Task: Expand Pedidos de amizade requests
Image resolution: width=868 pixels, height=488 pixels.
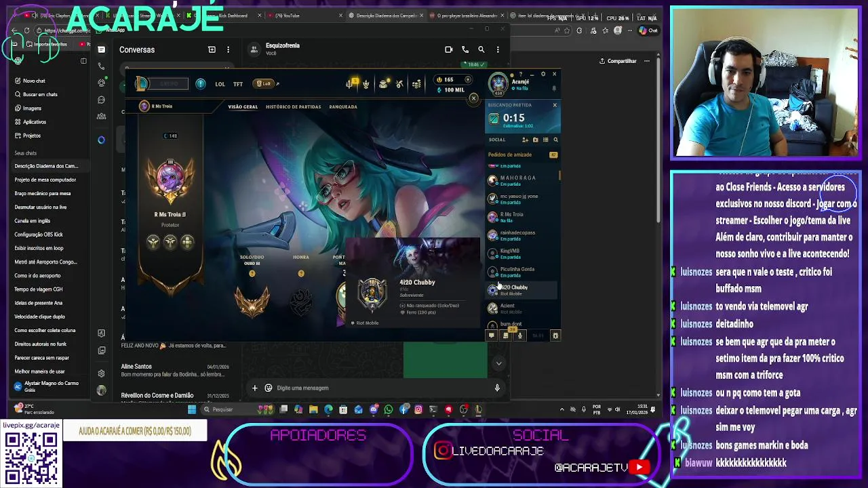Action: coord(522,155)
